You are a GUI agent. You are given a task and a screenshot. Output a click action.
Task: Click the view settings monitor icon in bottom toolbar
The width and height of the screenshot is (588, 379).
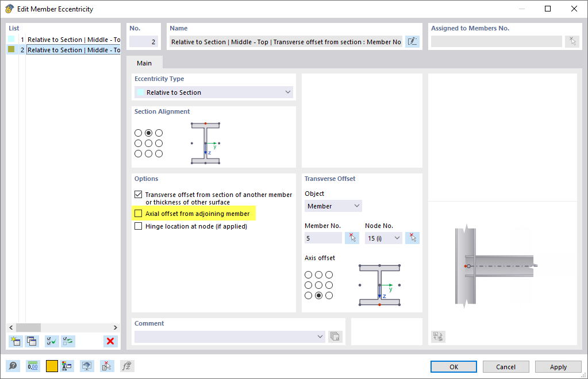click(87, 366)
